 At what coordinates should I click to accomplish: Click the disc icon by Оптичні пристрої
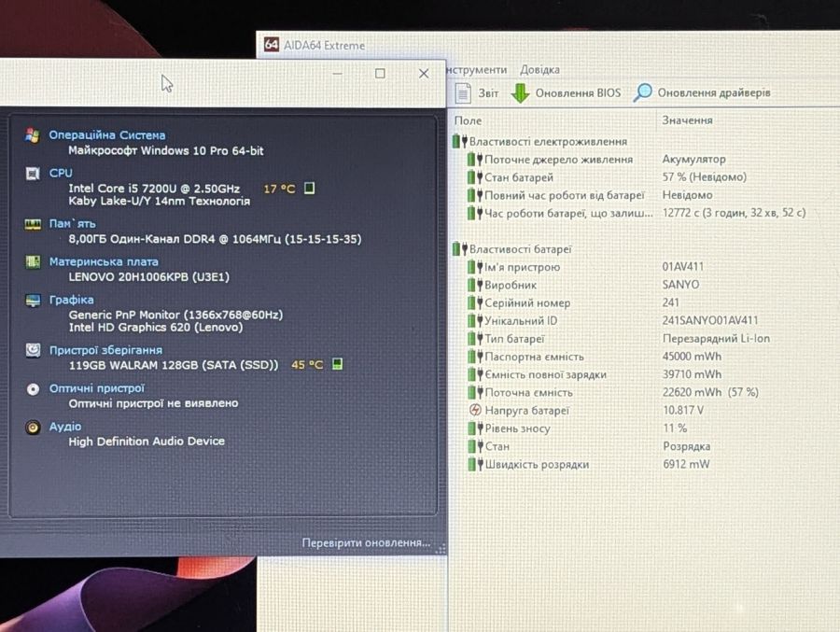coord(33,389)
